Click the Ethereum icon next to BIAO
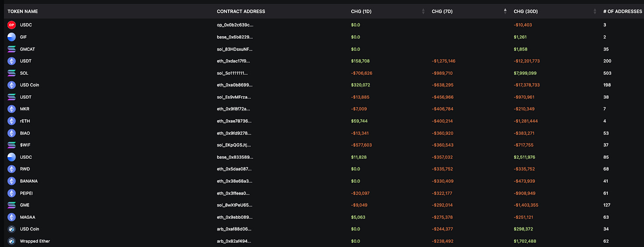Viewport: 644px width, 247px height. (11, 133)
